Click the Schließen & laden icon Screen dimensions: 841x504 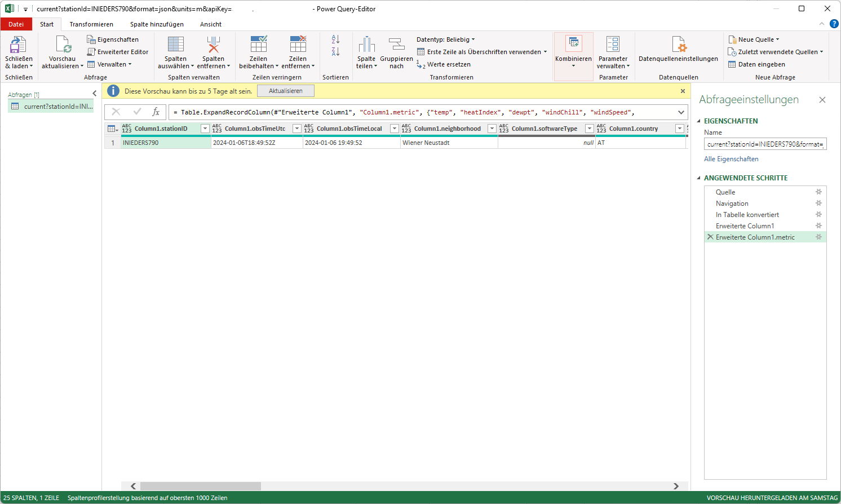[18, 45]
